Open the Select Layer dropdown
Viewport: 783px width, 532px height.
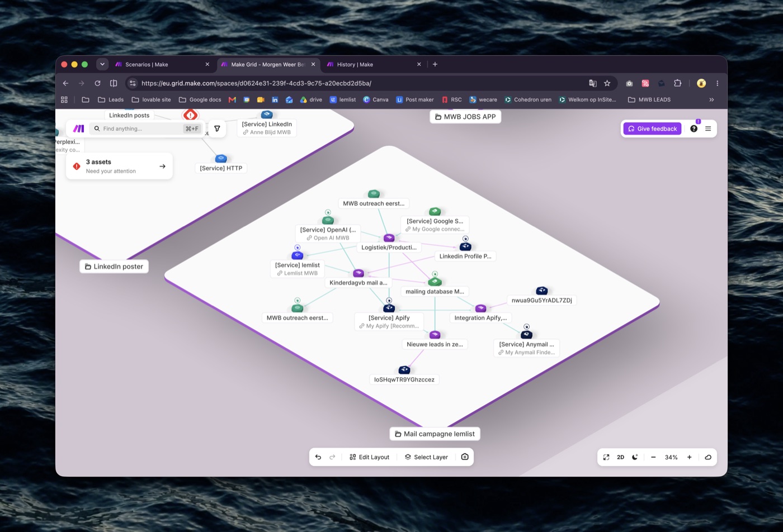pos(426,457)
